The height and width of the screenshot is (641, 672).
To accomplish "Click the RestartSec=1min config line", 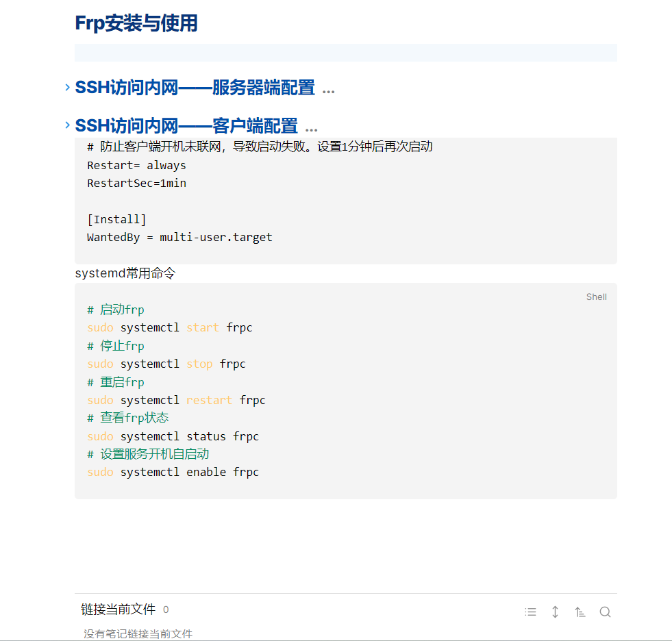I will click(x=137, y=184).
